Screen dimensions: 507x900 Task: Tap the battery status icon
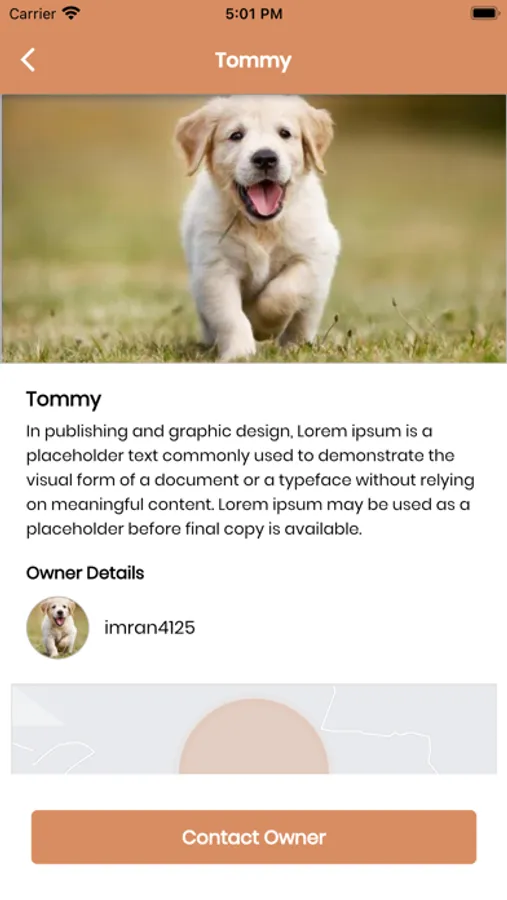(x=484, y=13)
